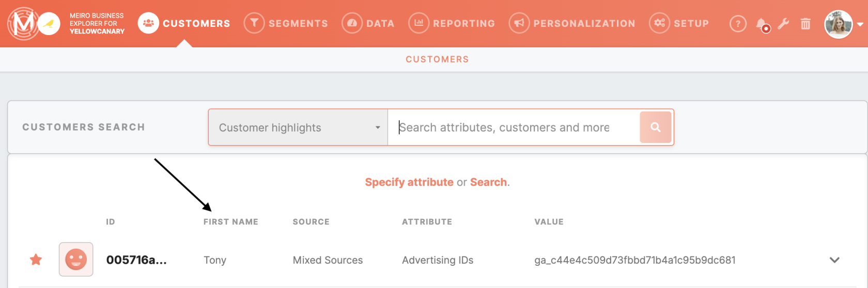
Task: Open the Customer highlights dropdown
Action: (298, 127)
